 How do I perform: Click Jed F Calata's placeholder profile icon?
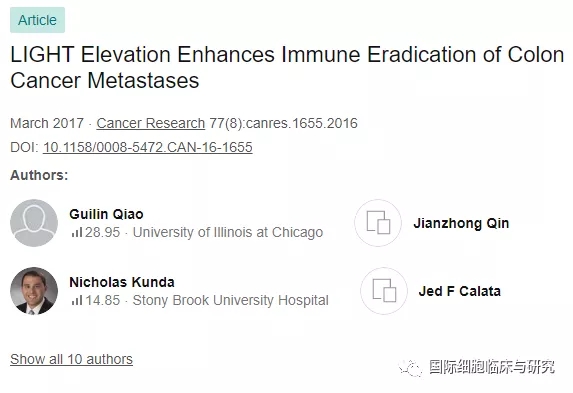click(384, 291)
